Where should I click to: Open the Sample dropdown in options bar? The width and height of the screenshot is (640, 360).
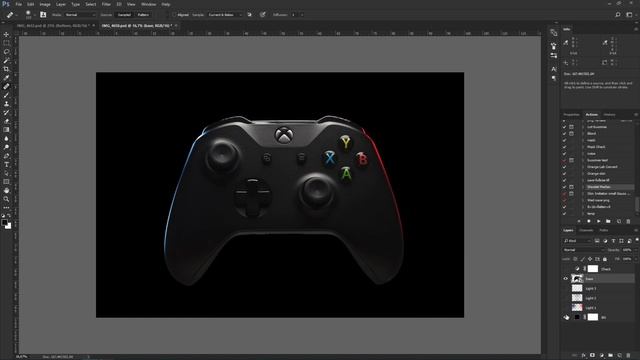(x=224, y=15)
